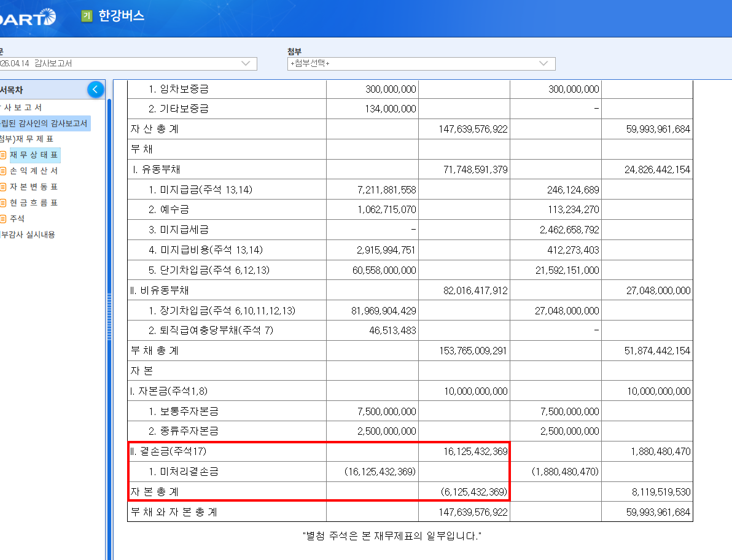Screen dimensions: 732x560
Task: Click 미지급비용 value 2,915,994,751
Action: (386, 251)
